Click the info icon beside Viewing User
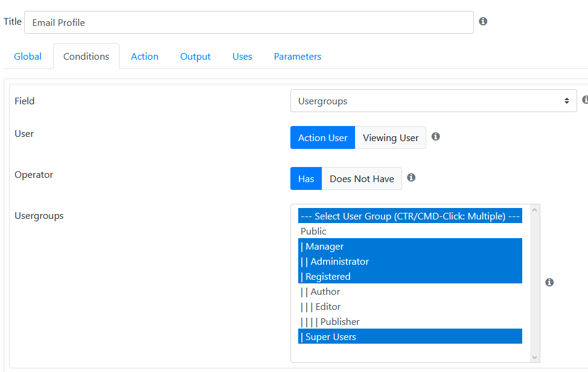The image size is (588, 372). (x=435, y=137)
